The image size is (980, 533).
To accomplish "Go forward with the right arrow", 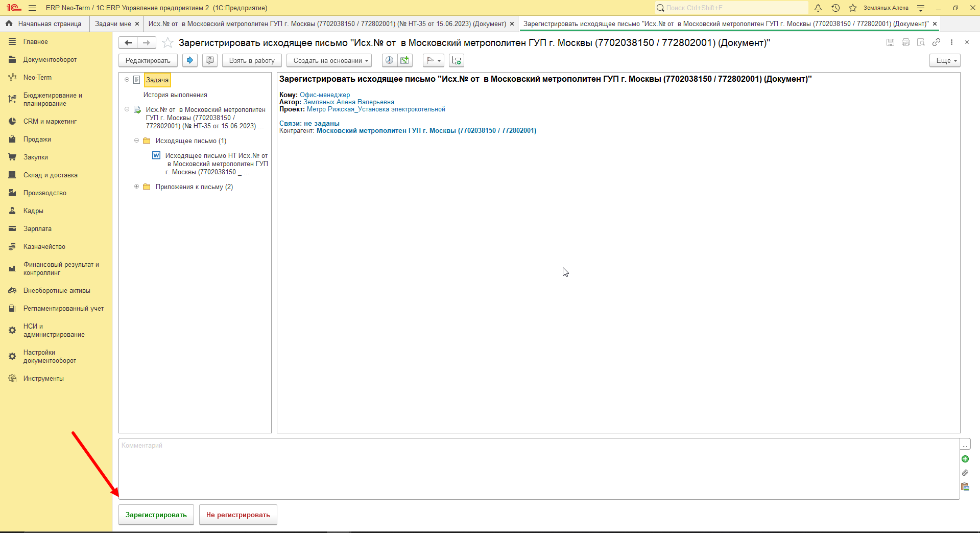I will click(147, 43).
